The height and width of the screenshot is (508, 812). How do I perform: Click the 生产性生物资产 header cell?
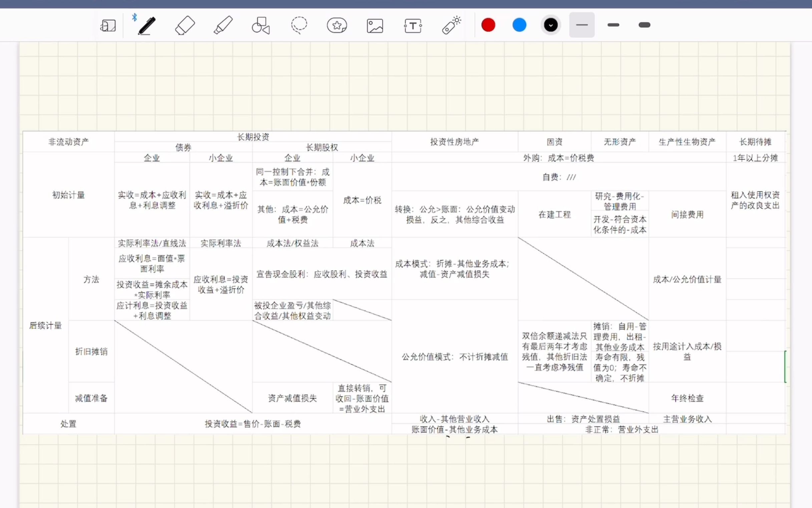[x=687, y=142]
